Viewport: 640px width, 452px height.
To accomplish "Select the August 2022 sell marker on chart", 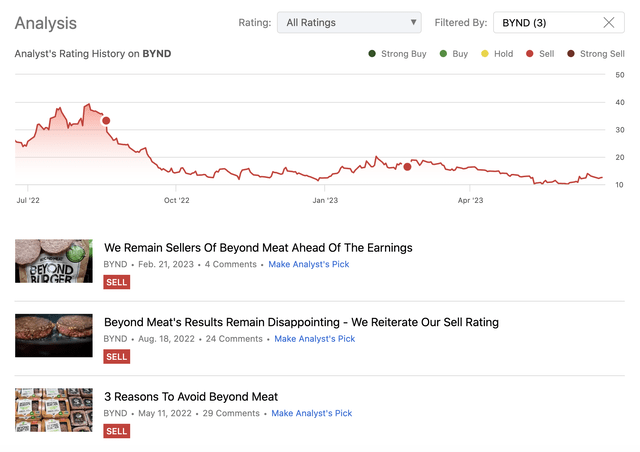I will pyautogui.click(x=106, y=121).
